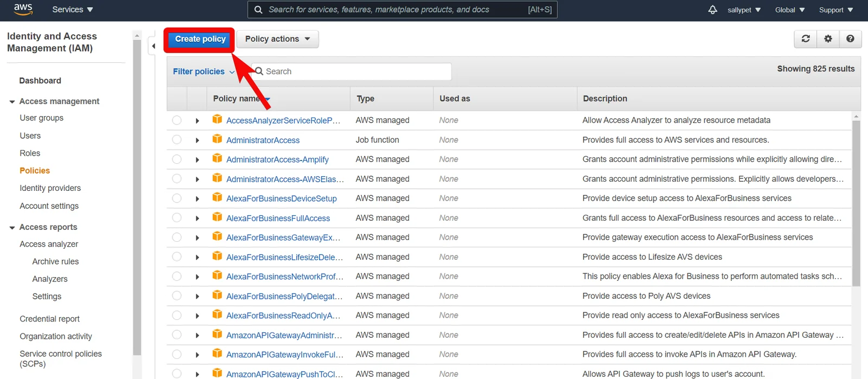Select the AlexaForBusinessGatewayEx radio button
This screenshot has width=868, height=379.
pos(177,237)
